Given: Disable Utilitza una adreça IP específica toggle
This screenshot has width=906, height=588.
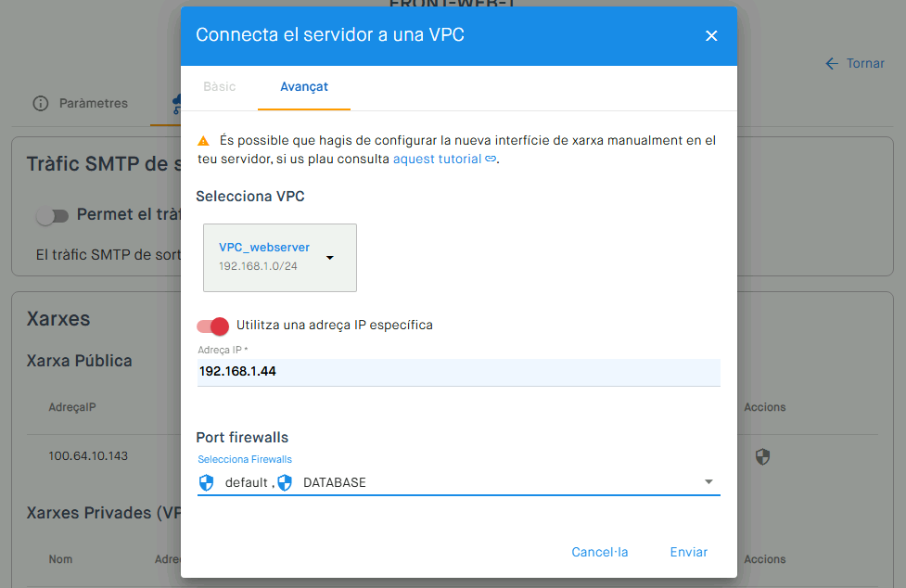Looking at the screenshot, I should (x=212, y=326).
